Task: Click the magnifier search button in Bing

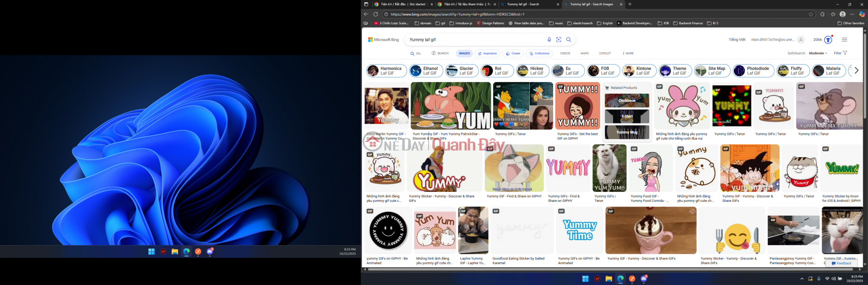Action: click(x=568, y=40)
